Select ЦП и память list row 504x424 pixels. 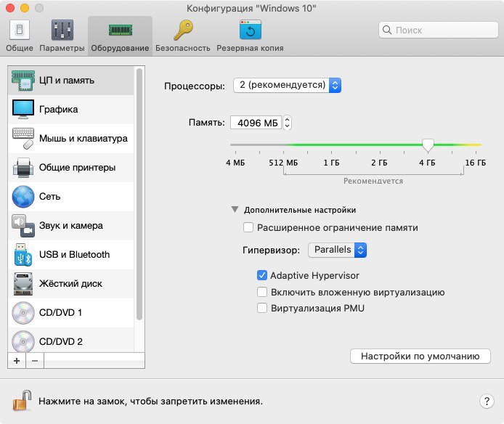pyautogui.click(x=70, y=81)
